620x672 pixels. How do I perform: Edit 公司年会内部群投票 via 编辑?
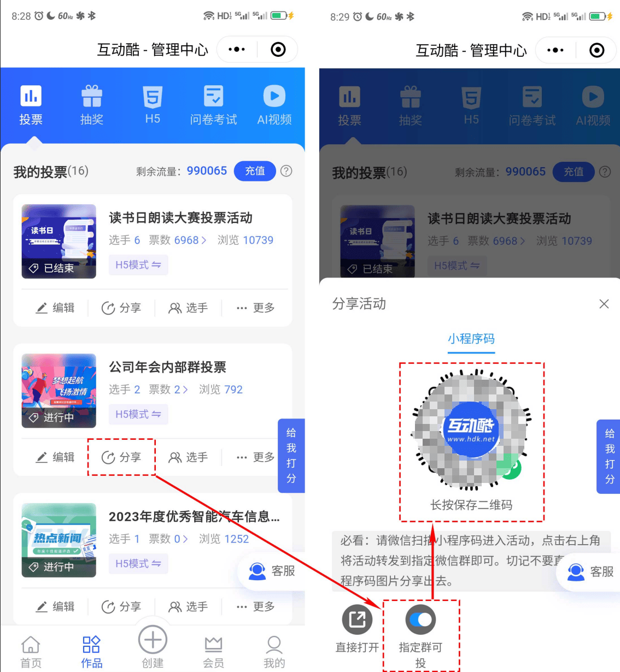[55, 457]
